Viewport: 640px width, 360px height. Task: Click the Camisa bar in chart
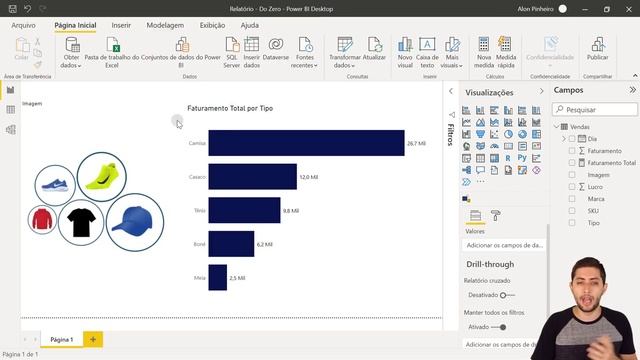pos(306,143)
